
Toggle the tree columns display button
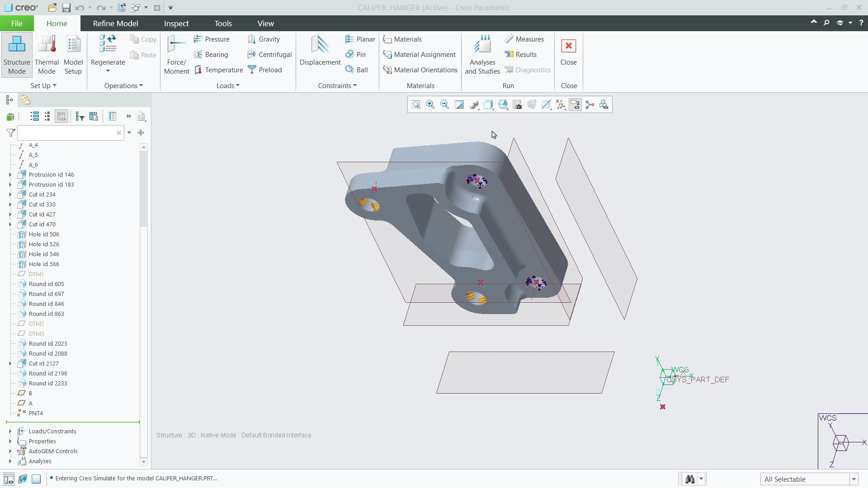[x=61, y=117]
